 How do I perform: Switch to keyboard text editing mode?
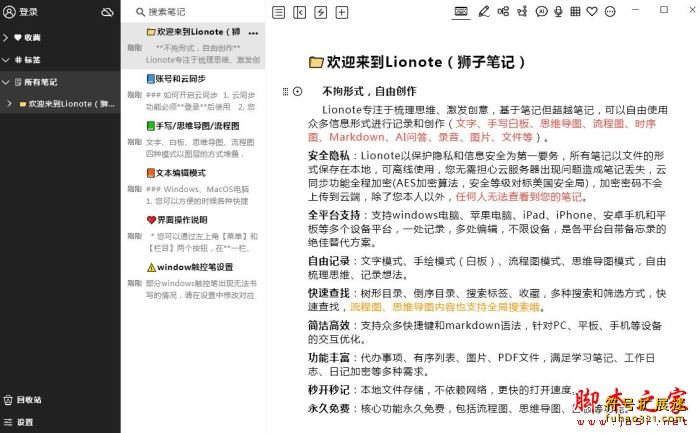[x=461, y=12]
